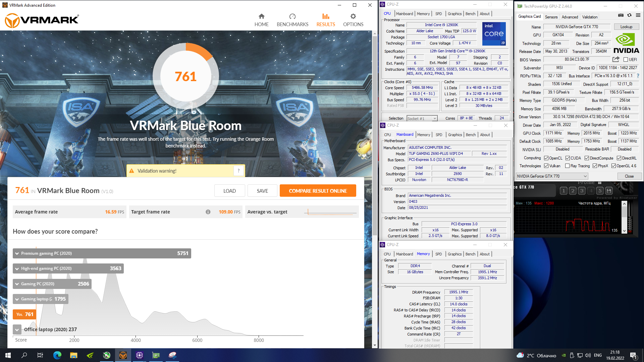Toggle the DirectCompute checkbox
The width and height of the screenshot is (644, 362).
pyautogui.click(x=587, y=158)
